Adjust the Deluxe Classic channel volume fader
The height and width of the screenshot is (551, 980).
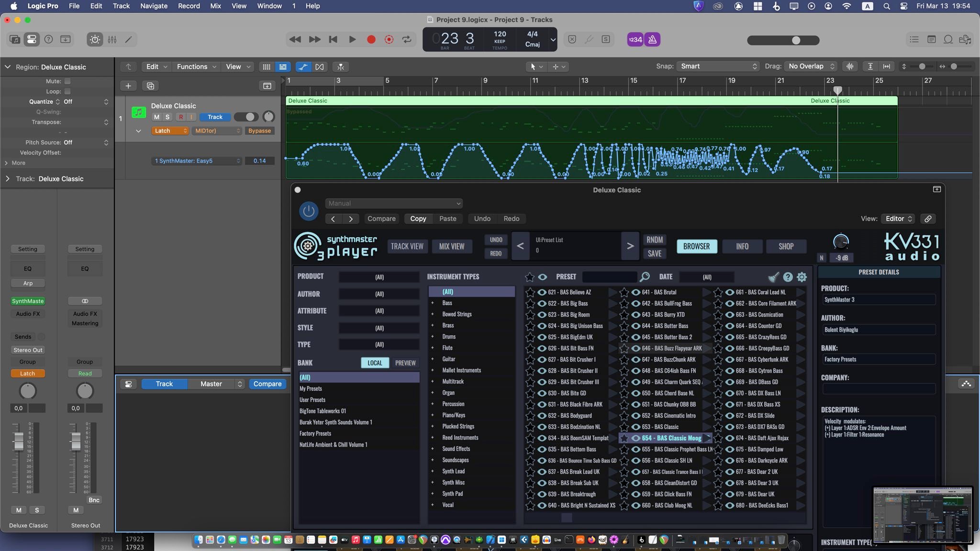[19, 441]
